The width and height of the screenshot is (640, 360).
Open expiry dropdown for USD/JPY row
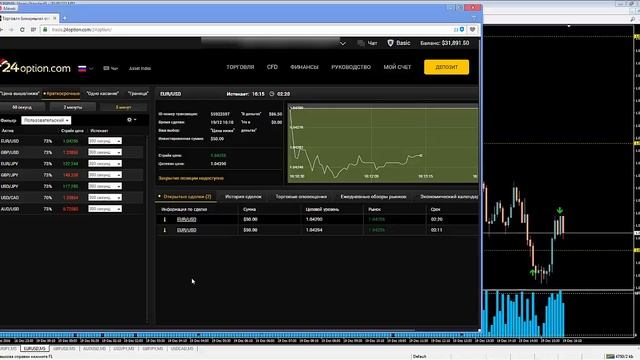105,186
